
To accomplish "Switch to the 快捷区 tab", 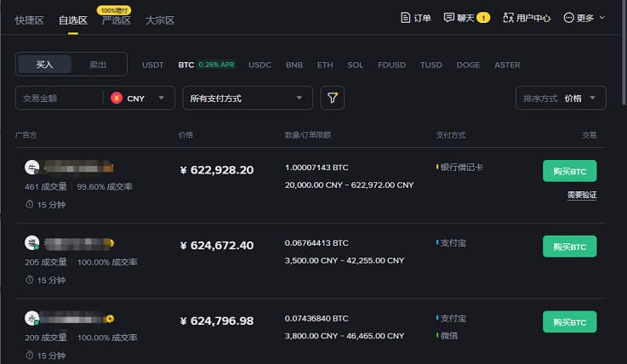I will [x=31, y=19].
